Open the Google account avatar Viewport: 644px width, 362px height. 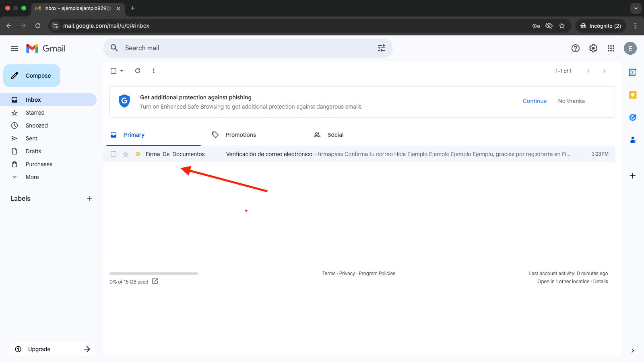tap(630, 48)
